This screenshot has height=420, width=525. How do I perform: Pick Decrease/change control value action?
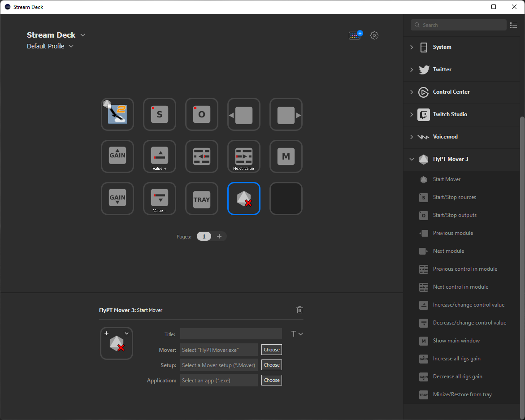pos(462,323)
